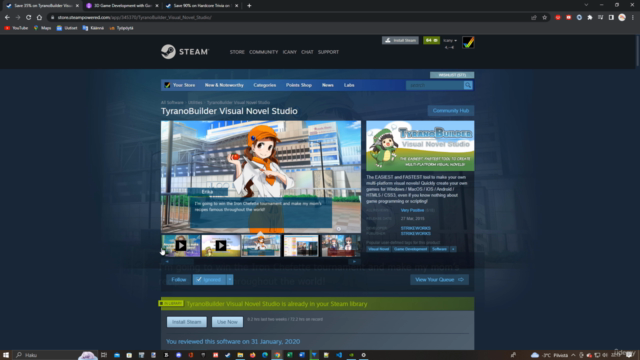Click the address bar URL

point(134,18)
